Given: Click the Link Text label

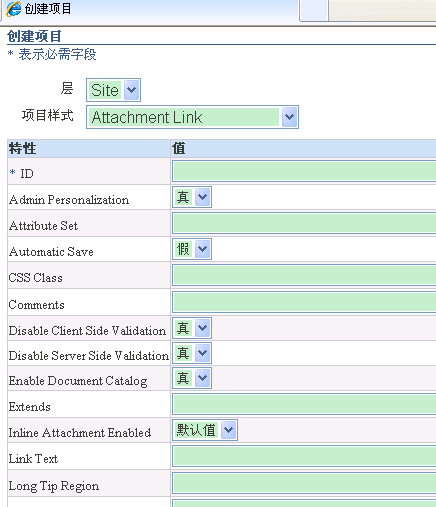Looking at the screenshot, I should (x=33, y=459).
